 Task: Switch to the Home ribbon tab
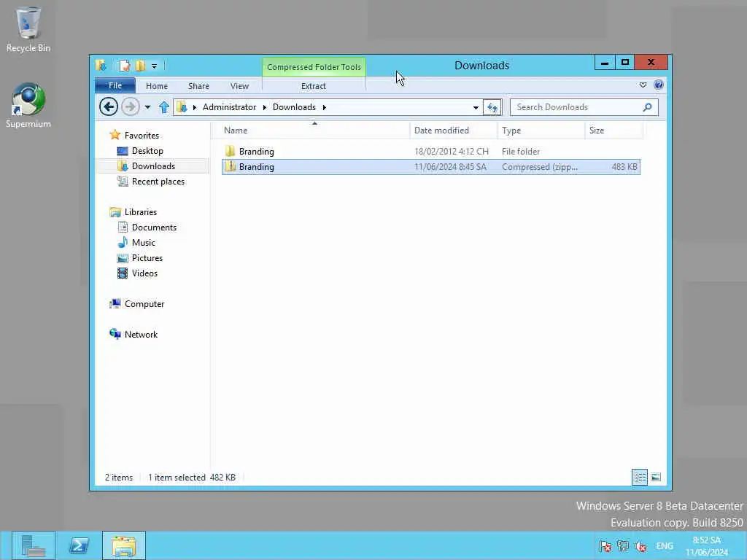point(157,86)
